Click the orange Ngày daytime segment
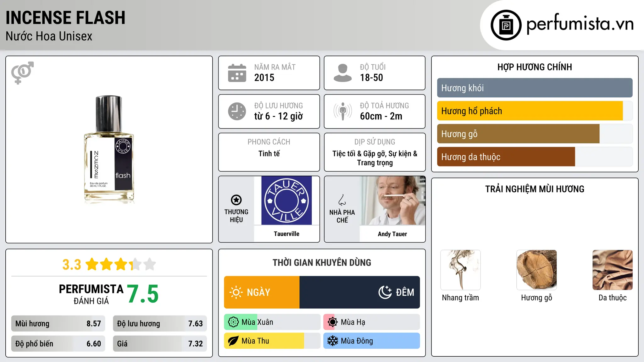The image size is (644, 362). pyautogui.click(x=262, y=292)
